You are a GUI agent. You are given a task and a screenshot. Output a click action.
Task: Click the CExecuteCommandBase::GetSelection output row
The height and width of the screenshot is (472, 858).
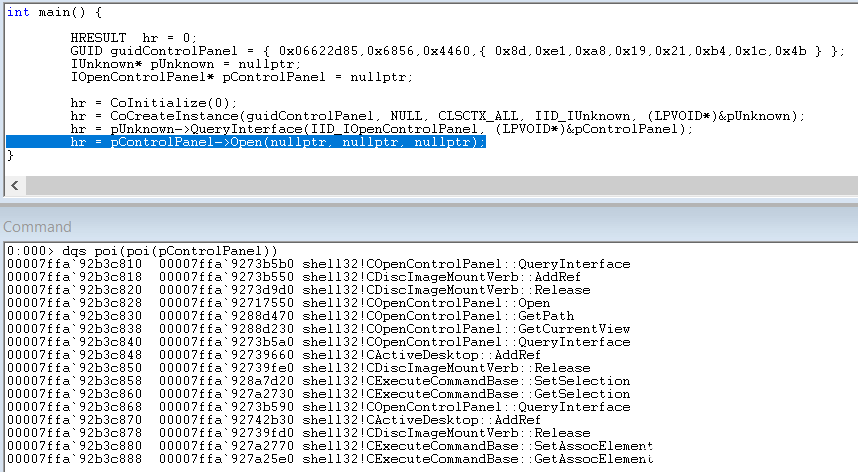coord(322,393)
